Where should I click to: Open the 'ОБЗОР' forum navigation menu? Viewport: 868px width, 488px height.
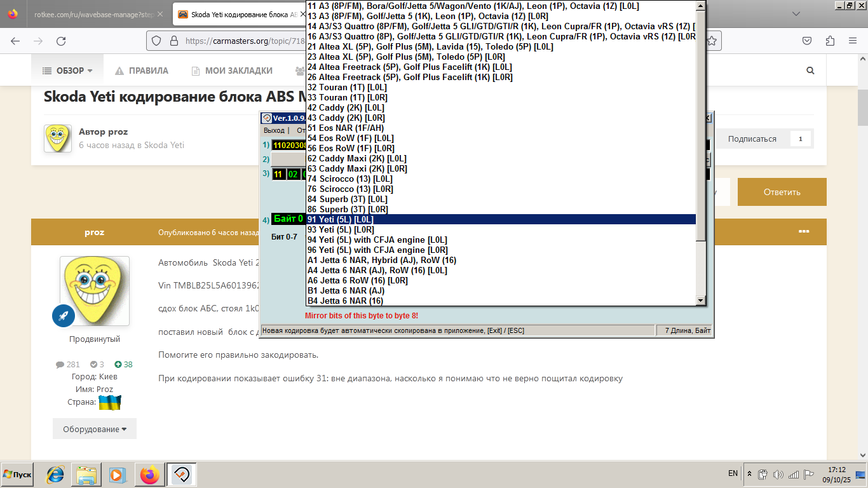click(x=67, y=71)
